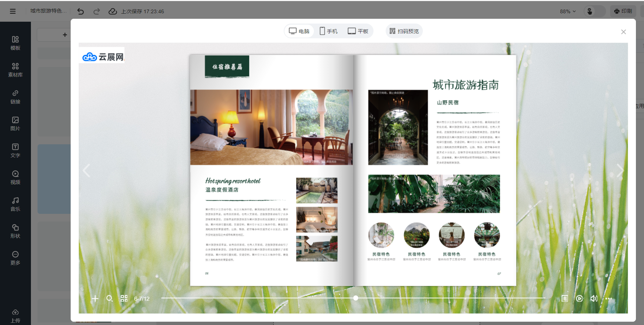This screenshot has width=644, height=325.
Task: Switch preview to 手机 (phone) view
Action: click(328, 31)
